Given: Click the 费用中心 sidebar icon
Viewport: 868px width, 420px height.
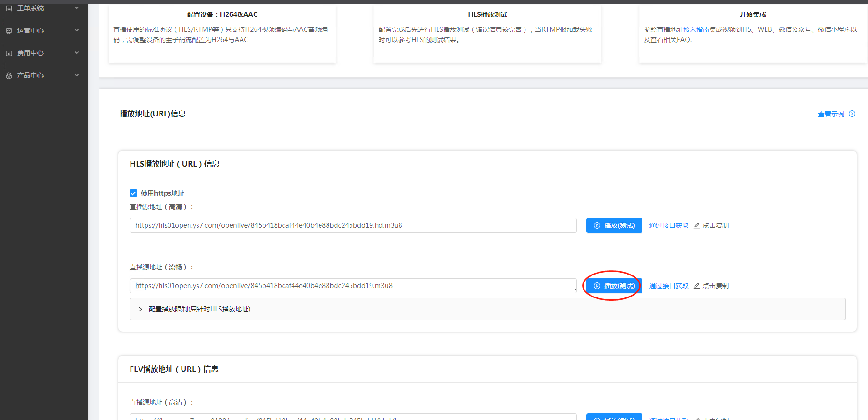Looking at the screenshot, I should point(9,53).
